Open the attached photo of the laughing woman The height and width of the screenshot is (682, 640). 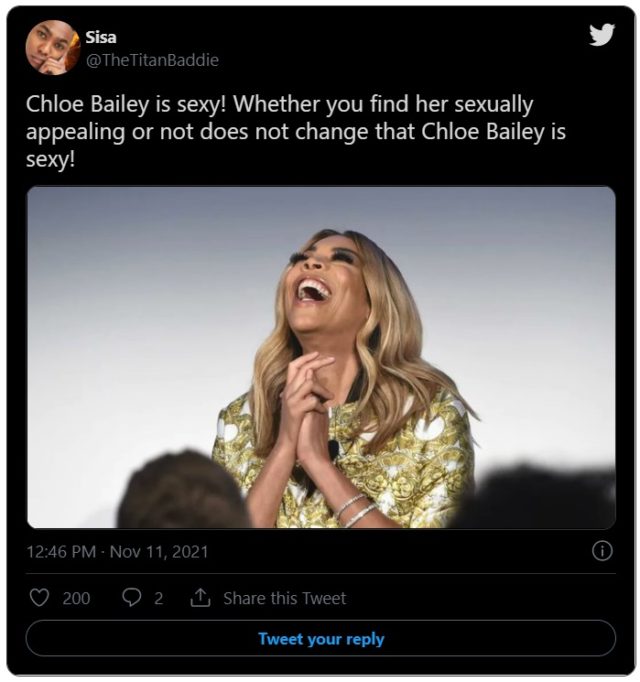point(321,356)
